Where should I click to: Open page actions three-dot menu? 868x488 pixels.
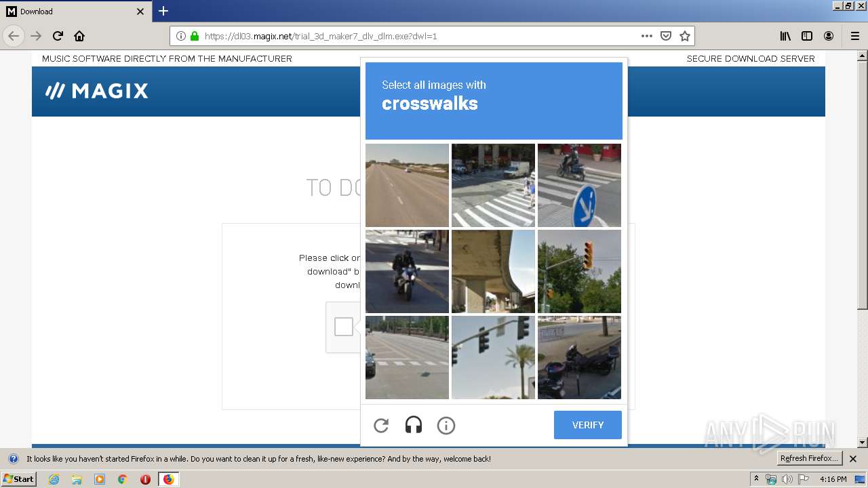click(x=646, y=36)
